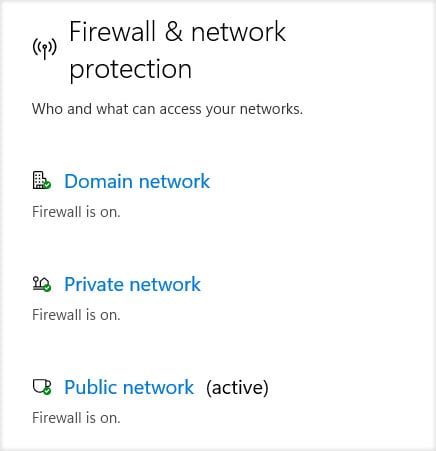Click green checkmark badge on Private icon
The image size is (436, 451).
point(47,288)
